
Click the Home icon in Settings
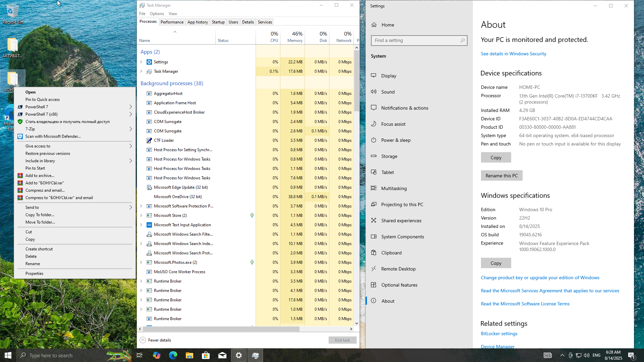pyautogui.click(x=374, y=25)
